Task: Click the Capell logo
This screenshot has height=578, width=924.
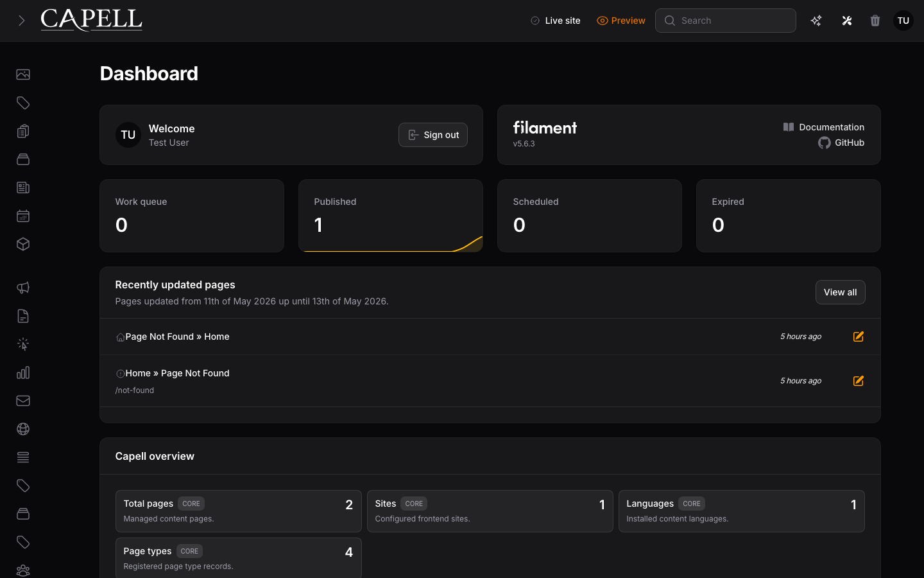Action: [x=91, y=20]
